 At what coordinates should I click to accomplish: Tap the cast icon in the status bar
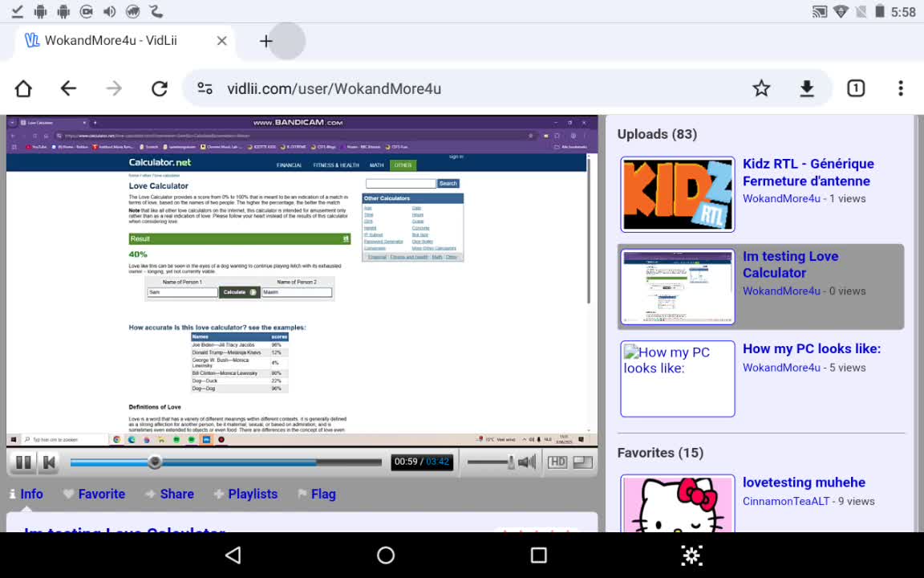pos(819,12)
